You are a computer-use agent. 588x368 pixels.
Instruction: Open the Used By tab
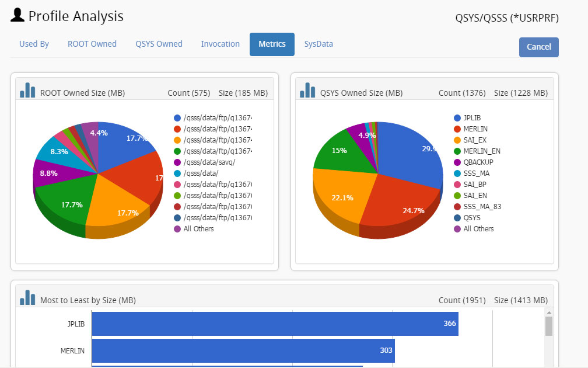pos(34,44)
